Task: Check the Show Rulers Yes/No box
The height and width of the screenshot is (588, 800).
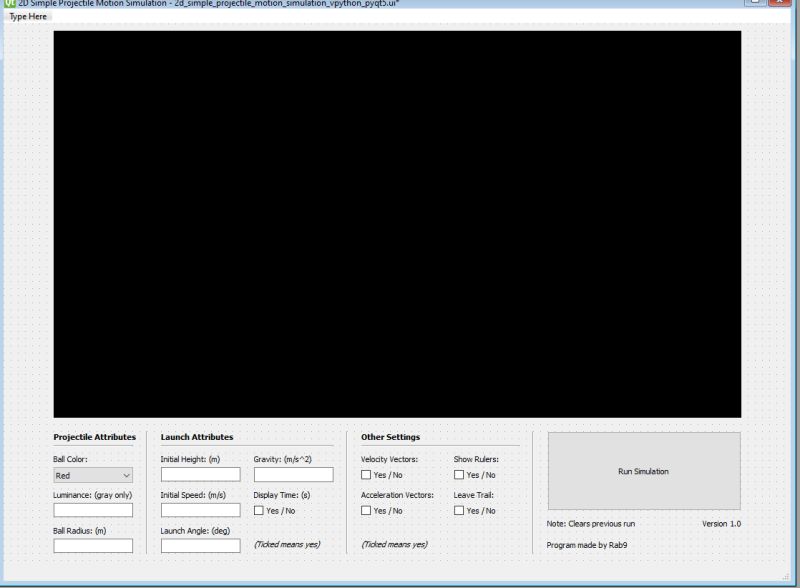Action: coord(458,474)
